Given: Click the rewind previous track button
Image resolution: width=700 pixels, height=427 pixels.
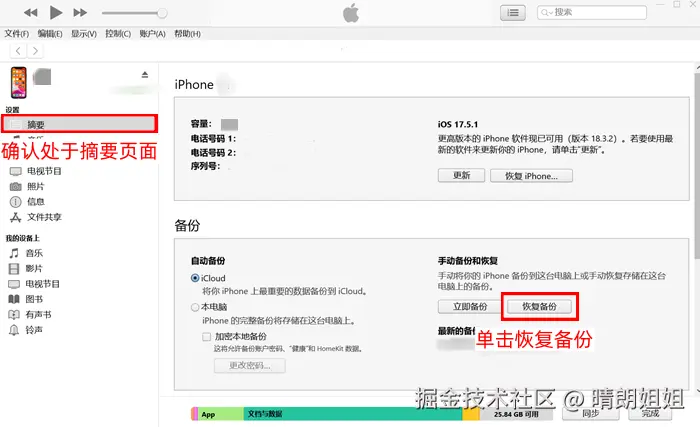Looking at the screenshot, I should [x=30, y=13].
